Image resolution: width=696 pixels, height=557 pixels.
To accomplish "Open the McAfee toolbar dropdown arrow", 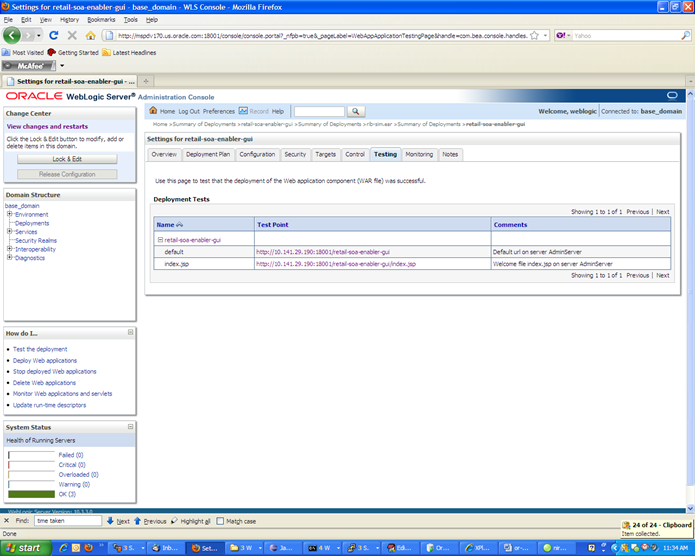I will [62, 66].
